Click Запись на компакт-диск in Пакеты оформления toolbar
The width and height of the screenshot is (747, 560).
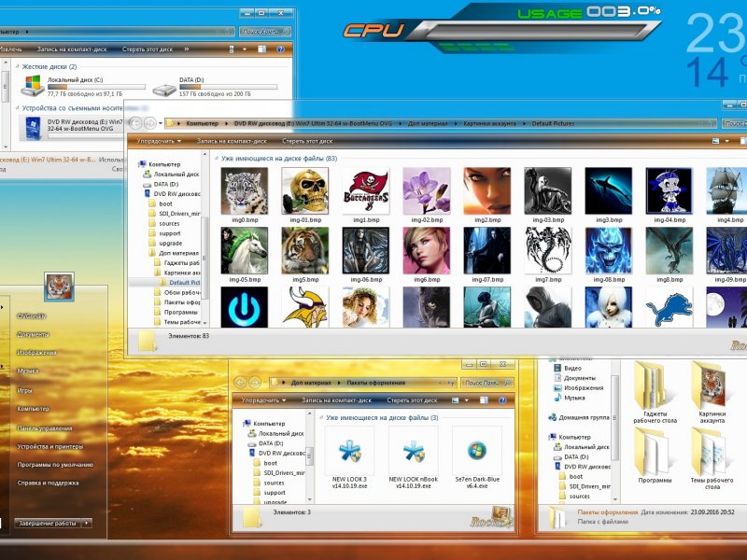point(336,400)
